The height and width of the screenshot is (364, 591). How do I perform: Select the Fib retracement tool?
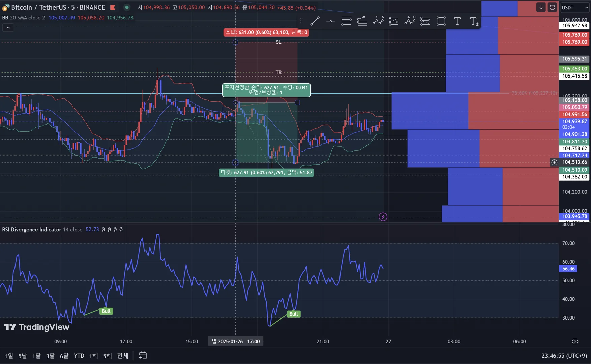pyautogui.click(x=394, y=21)
